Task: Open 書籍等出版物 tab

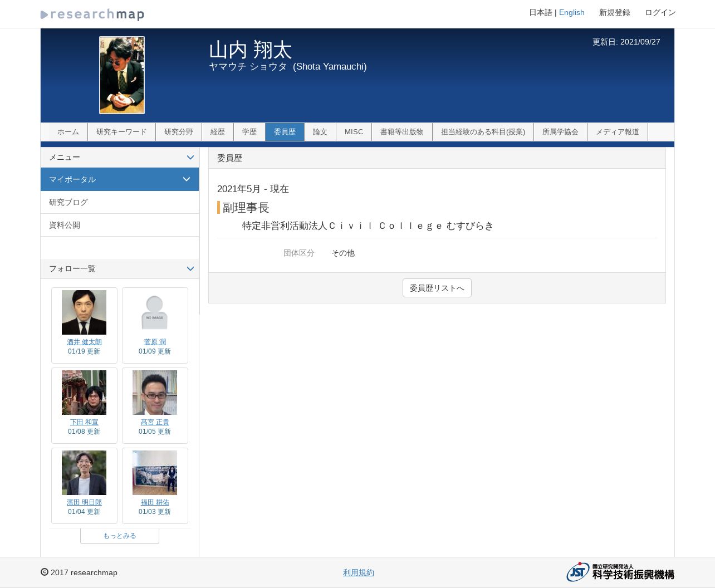Action: coord(402,132)
